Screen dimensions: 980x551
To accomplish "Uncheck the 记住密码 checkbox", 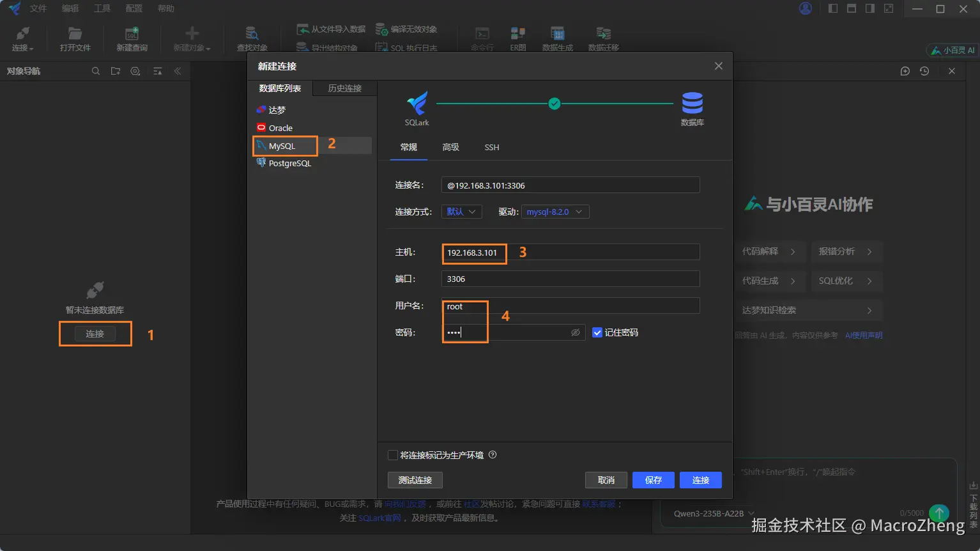I will [597, 332].
